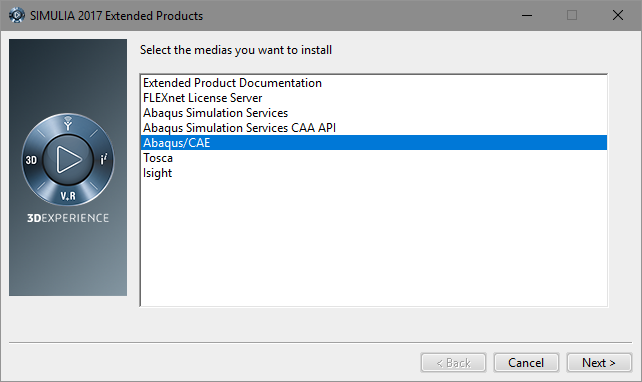Click the top quadrant of the compass
This screenshot has height=382, width=642.
point(68,123)
